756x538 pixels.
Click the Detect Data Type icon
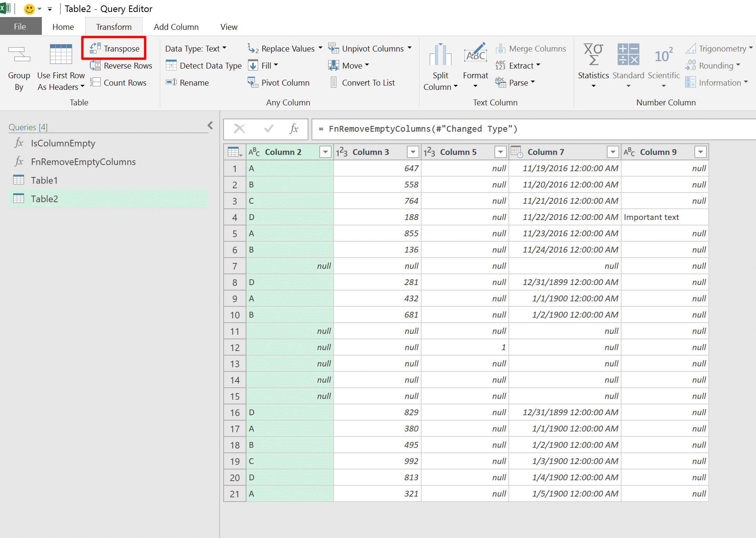tap(171, 65)
